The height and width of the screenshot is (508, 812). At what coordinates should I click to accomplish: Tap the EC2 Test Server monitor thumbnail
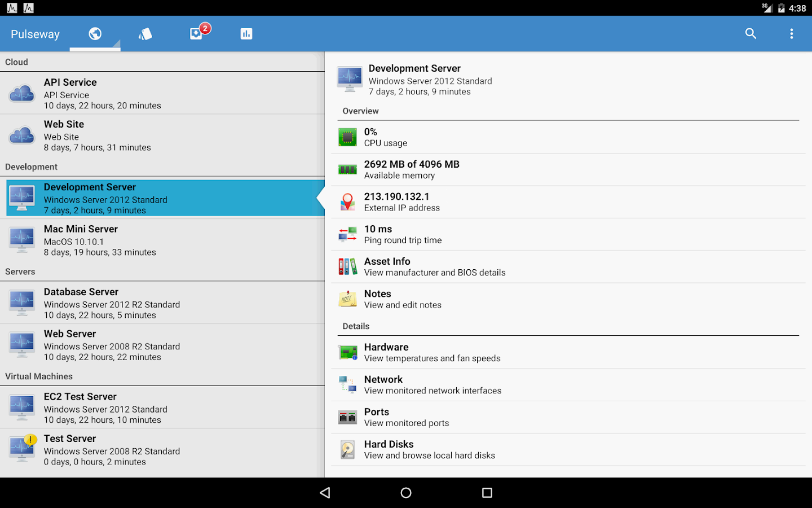click(21, 407)
